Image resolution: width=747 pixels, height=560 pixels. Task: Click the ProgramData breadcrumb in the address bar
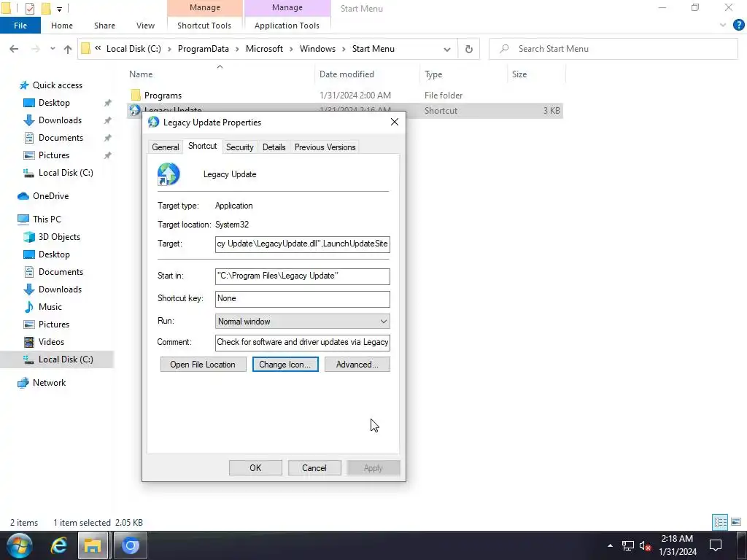[203, 49]
